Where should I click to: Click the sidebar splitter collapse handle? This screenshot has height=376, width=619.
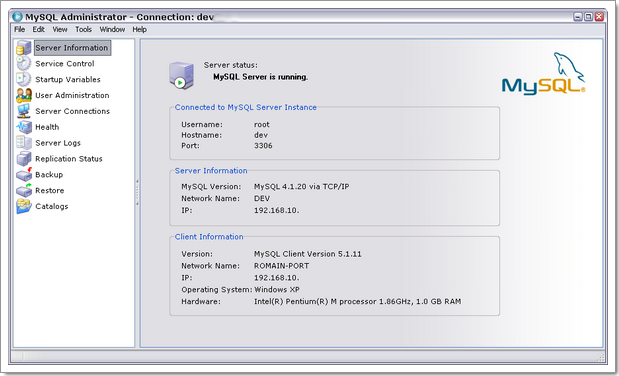pos(137,193)
